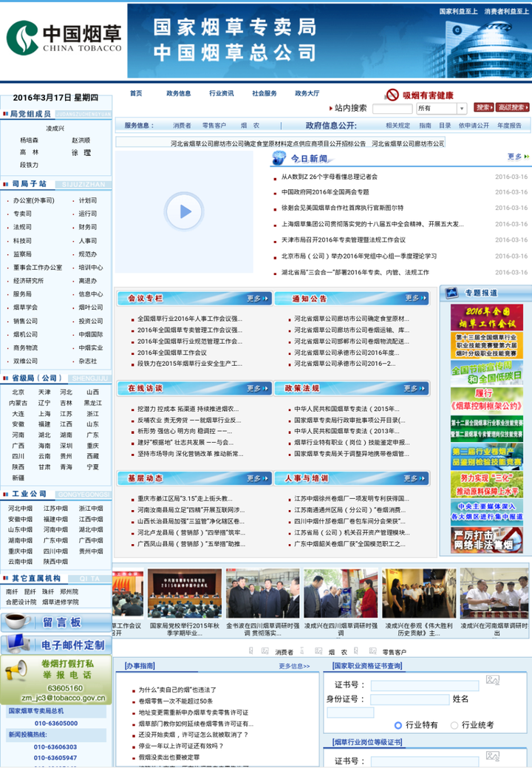This screenshot has height=768, width=532.
Task: Open photo 金书波在四川烟草调研
Action: (262, 593)
